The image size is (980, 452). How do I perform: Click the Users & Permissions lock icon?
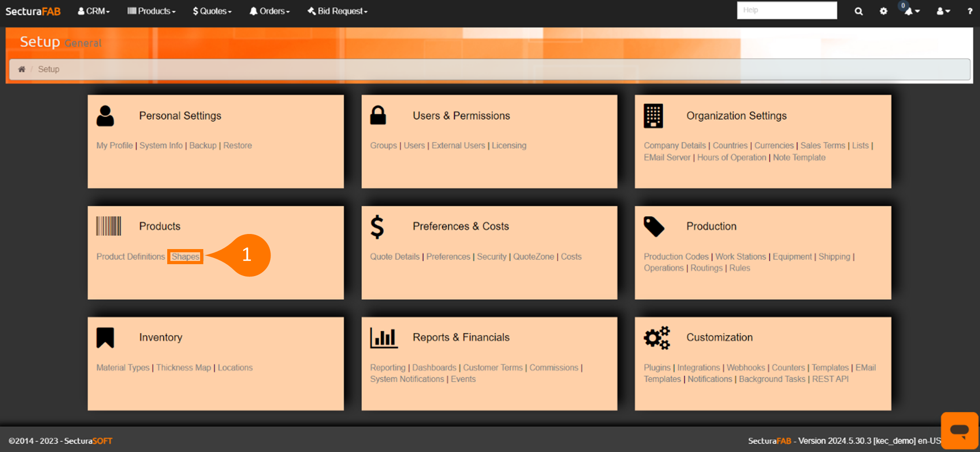click(x=378, y=116)
